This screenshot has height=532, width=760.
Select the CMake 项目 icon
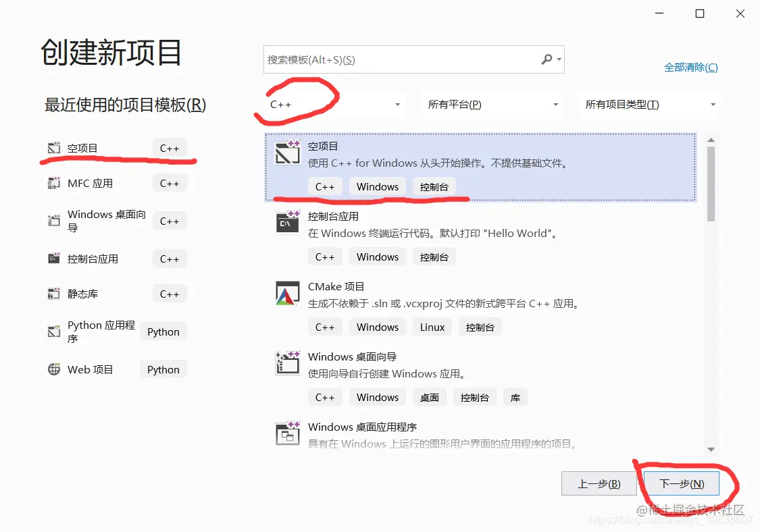[287, 292]
